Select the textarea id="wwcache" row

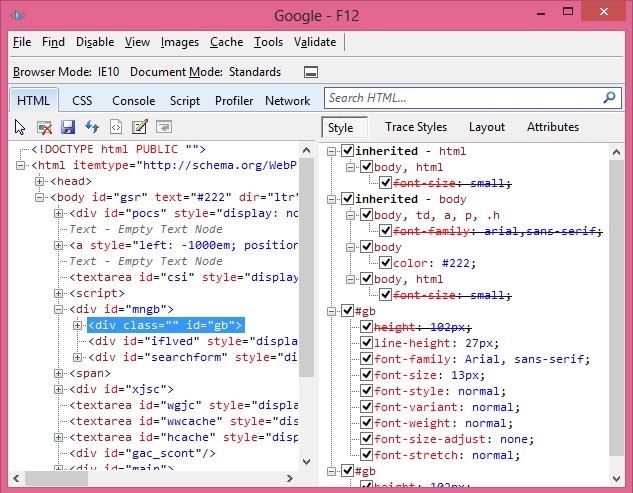(183, 421)
